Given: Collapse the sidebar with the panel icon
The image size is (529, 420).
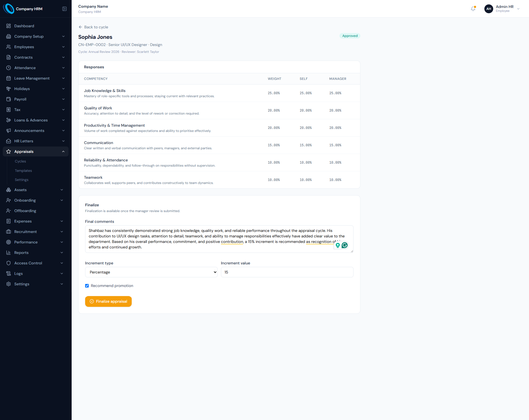Looking at the screenshot, I should tap(64, 9).
